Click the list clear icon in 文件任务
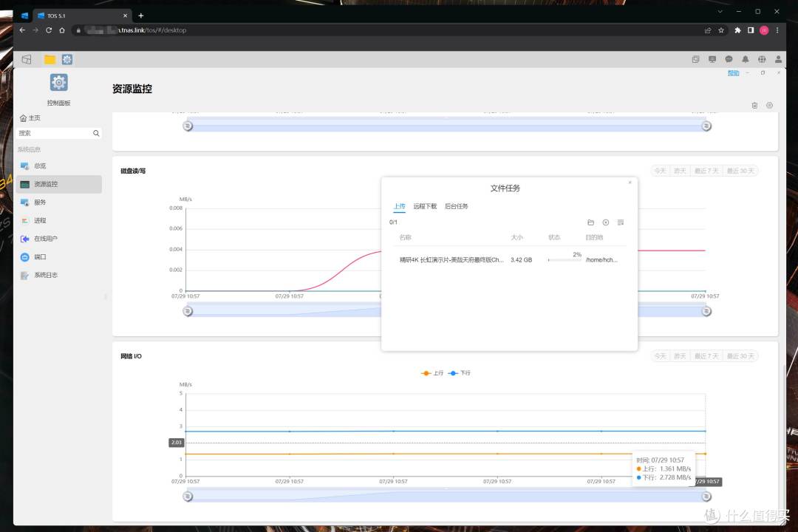The height and width of the screenshot is (532, 798). (621, 222)
